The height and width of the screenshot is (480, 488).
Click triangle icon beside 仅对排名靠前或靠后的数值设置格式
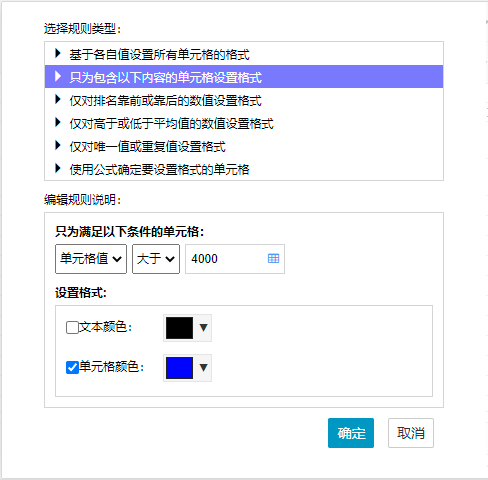click(58, 99)
